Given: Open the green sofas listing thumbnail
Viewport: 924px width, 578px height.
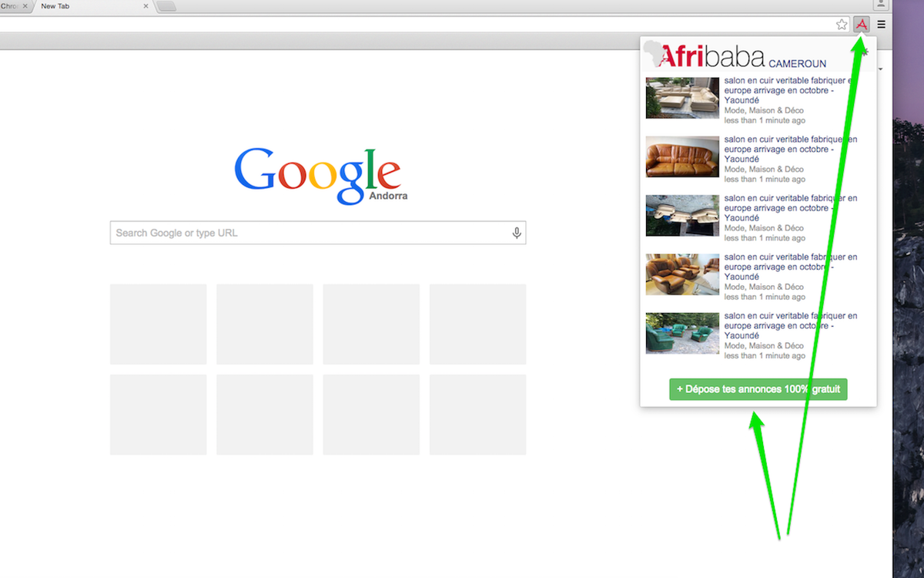Looking at the screenshot, I should click(682, 333).
